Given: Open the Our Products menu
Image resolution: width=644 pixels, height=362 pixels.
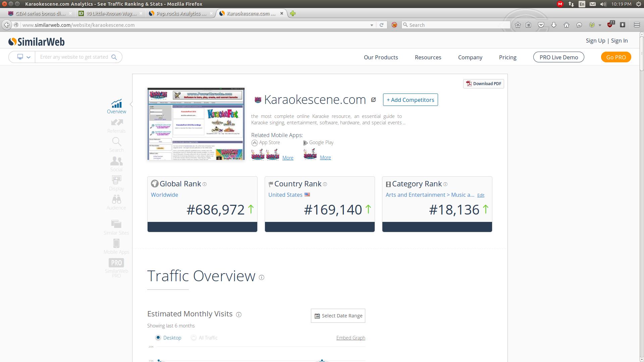Looking at the screenshot, I should click(x=381, y=57).
